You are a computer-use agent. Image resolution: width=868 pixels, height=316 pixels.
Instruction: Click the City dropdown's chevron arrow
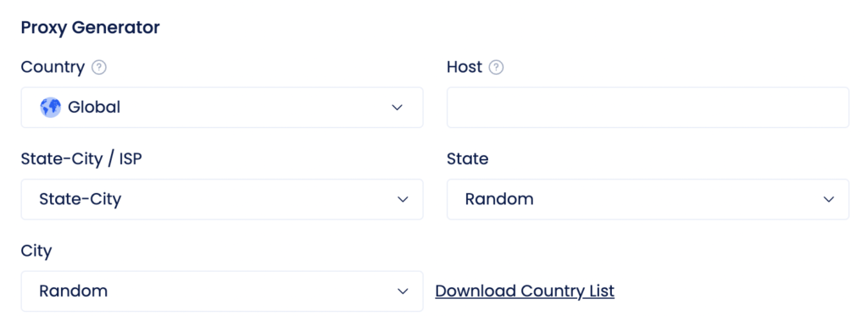pos(403,291)
